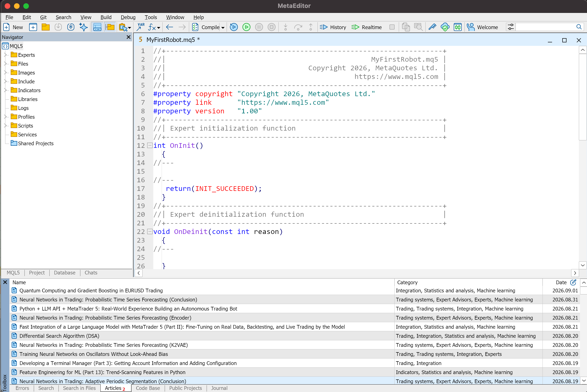Click the search magnifier icon

[x=579, y=27]
